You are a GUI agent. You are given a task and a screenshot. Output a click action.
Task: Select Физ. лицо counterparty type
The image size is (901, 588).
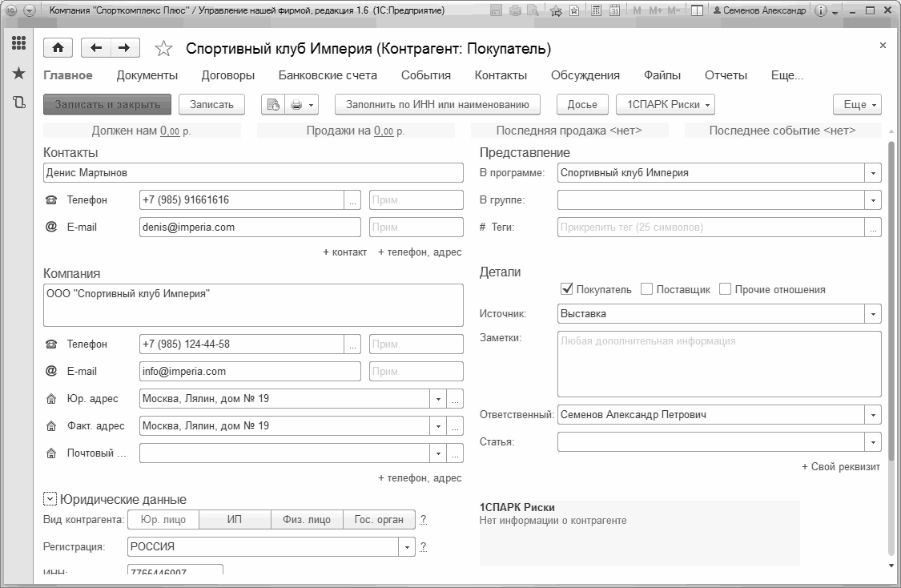point(307,520)
